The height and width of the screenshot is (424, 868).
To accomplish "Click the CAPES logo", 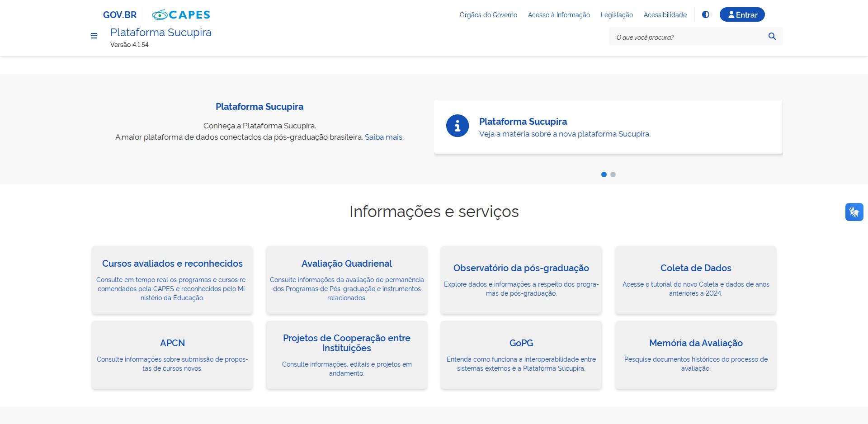I will click(181, 15).
